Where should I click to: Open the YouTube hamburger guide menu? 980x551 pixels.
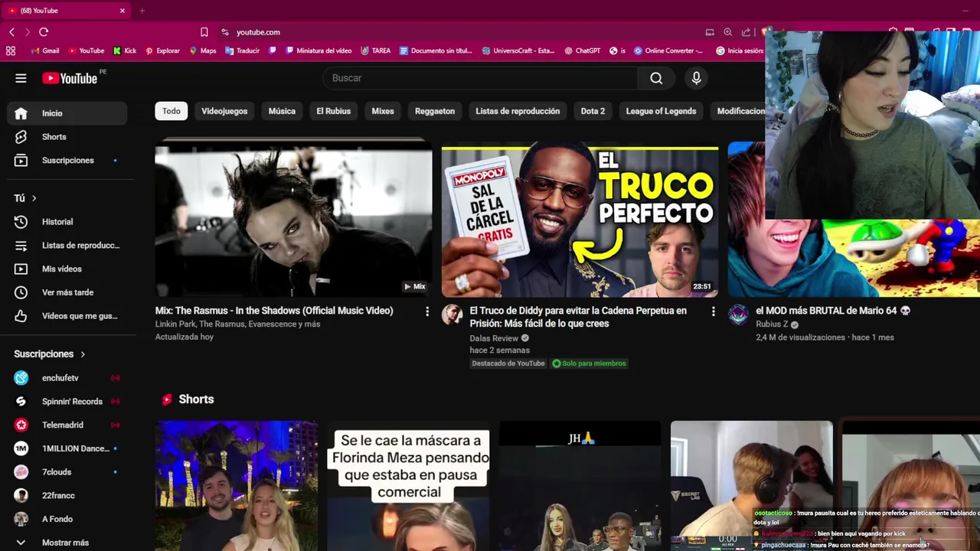tap(21, 78)
